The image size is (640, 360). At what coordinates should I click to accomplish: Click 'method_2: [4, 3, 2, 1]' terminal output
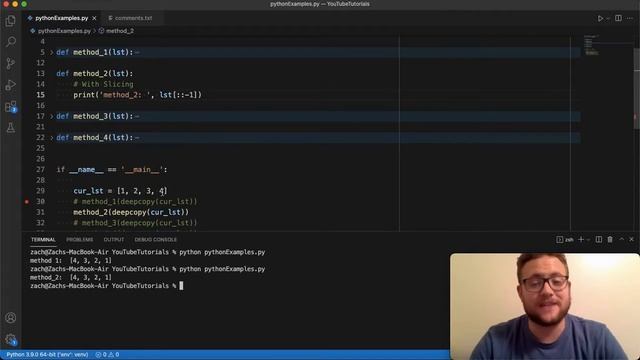coord(71,278)
